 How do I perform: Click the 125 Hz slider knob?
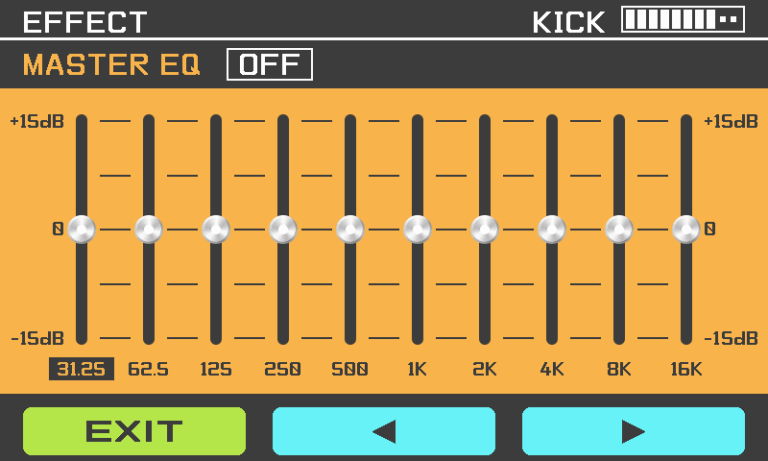click(216, 229)
